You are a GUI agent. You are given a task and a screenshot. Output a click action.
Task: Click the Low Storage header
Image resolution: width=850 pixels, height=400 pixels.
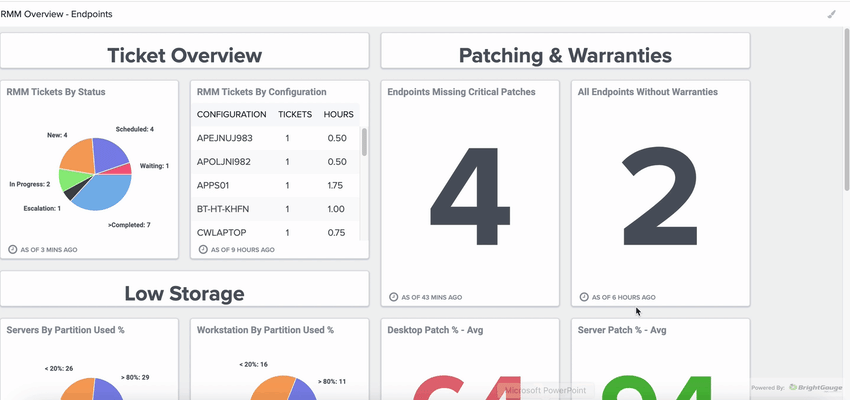click(184, 293)
